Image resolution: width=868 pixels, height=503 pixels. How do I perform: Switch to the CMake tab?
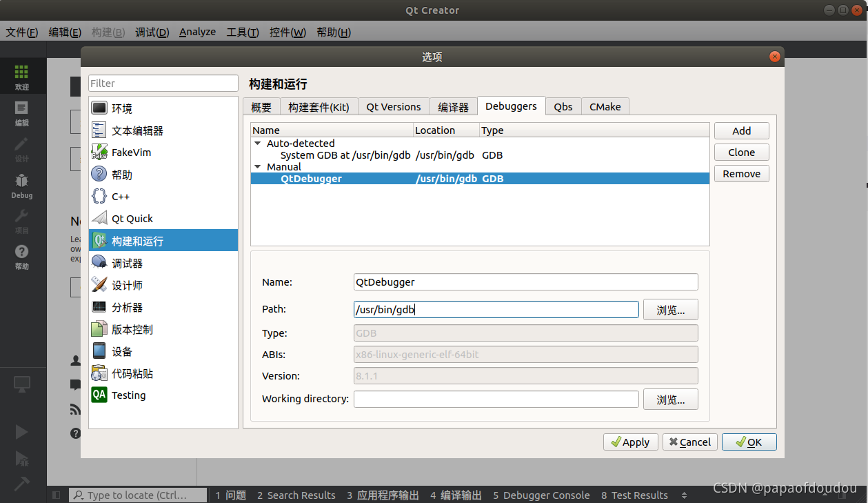click(x=605, y=106)
